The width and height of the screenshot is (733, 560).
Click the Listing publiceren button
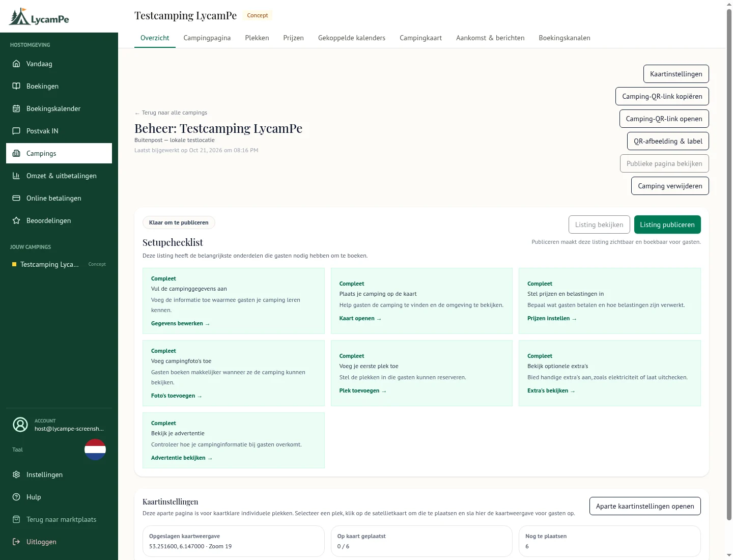point(667,225)
